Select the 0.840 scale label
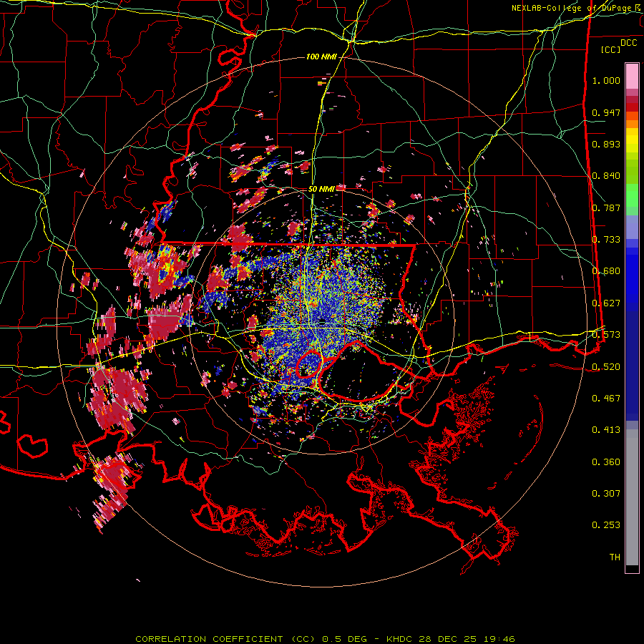 (x=606, y=176)
